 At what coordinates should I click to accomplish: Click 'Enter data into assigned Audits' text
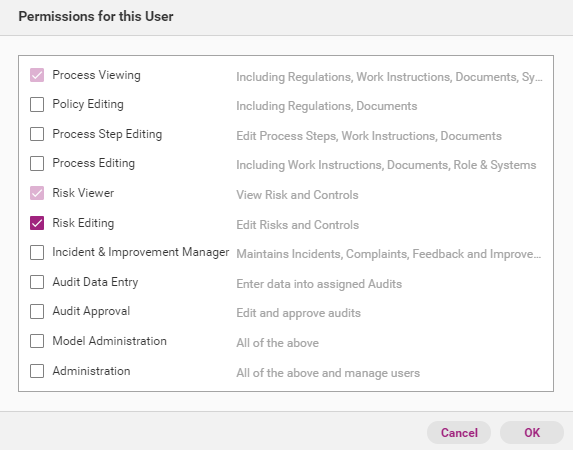[319, 284]
